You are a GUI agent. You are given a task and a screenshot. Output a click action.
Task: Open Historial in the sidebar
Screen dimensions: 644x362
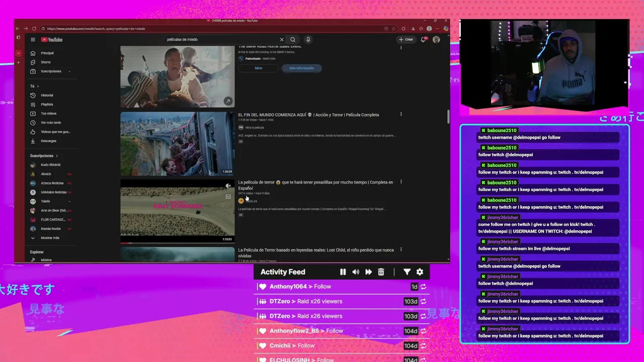[x=47, y=95]
